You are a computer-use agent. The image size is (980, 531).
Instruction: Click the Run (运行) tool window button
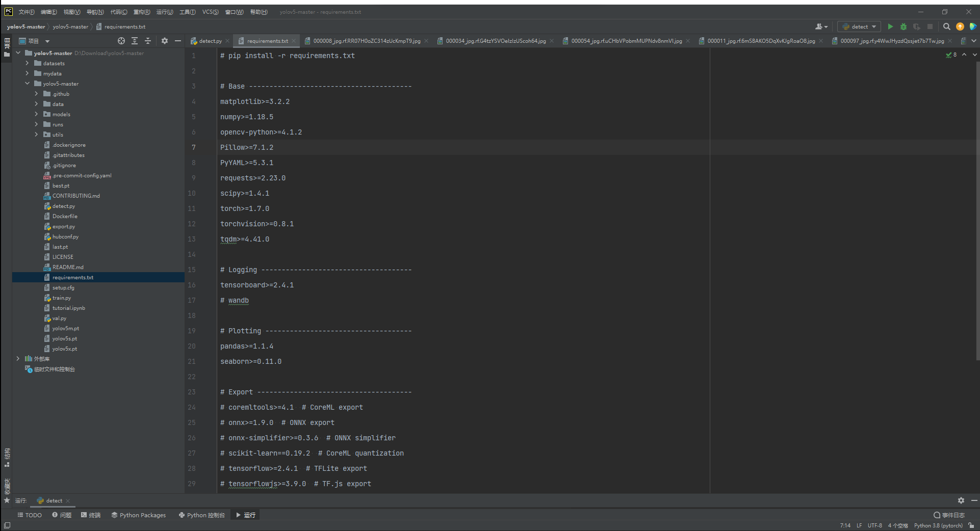(x=246, y=515)
